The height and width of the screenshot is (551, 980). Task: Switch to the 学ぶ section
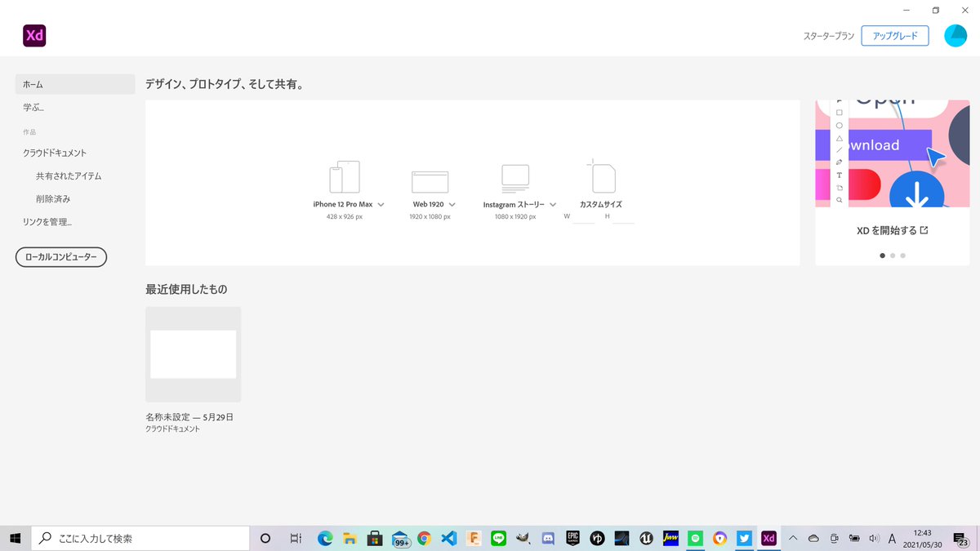[33, 107]
